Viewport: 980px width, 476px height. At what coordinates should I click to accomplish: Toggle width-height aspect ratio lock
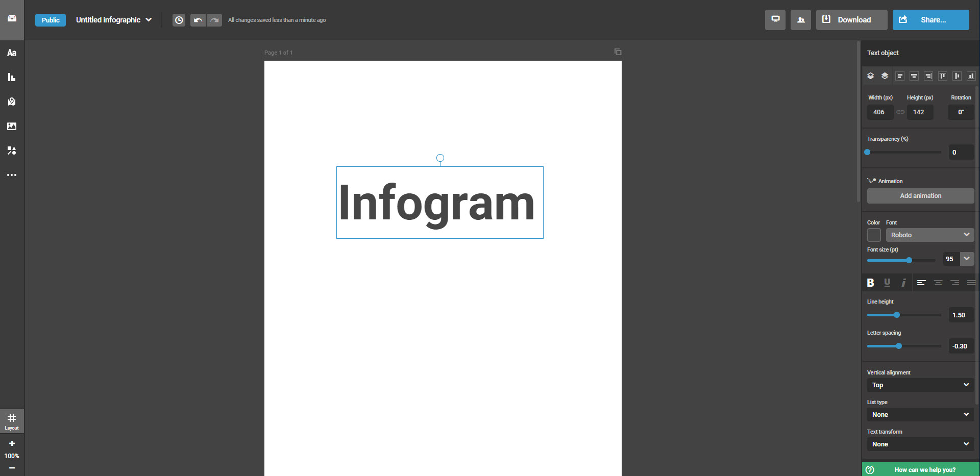coord(900,112)
